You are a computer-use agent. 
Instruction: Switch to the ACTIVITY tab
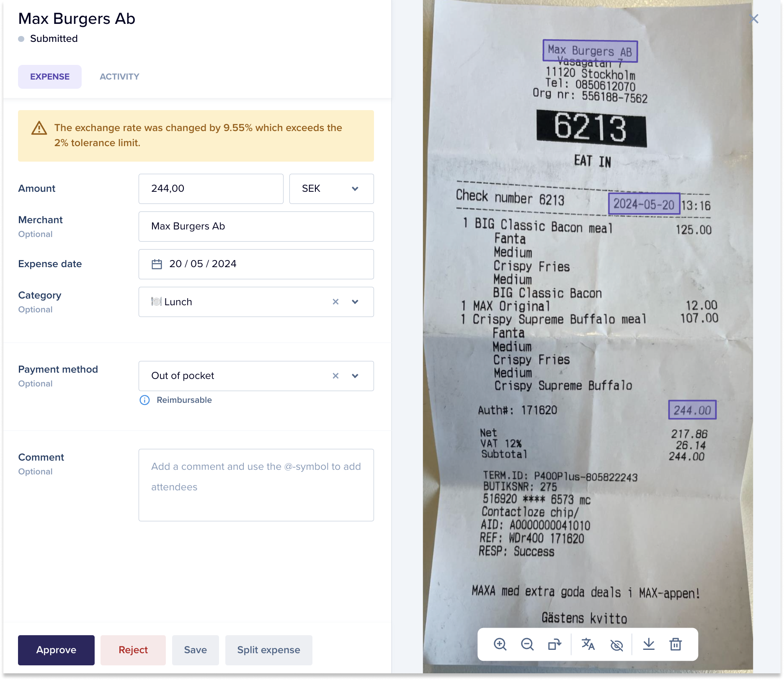[119, 77]
